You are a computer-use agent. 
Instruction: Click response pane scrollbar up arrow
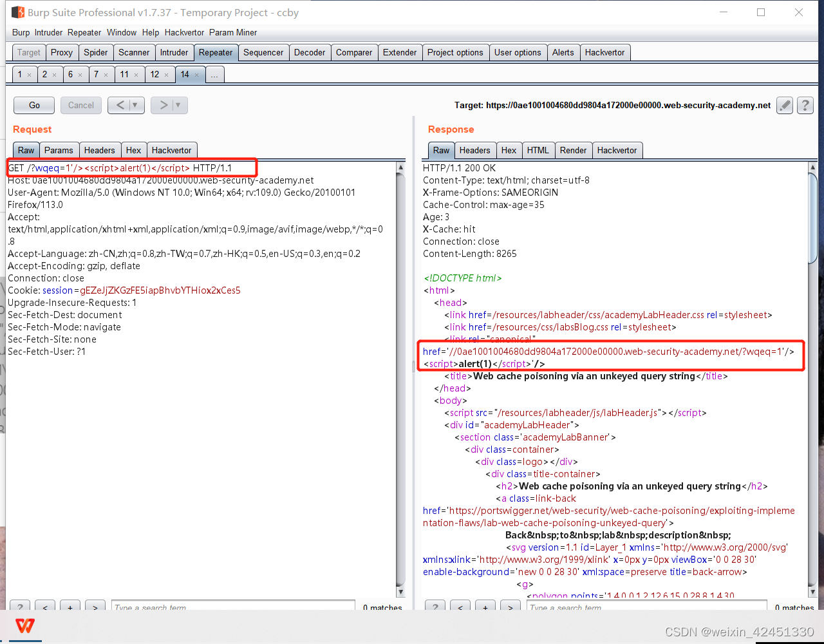tap(812, 167)
